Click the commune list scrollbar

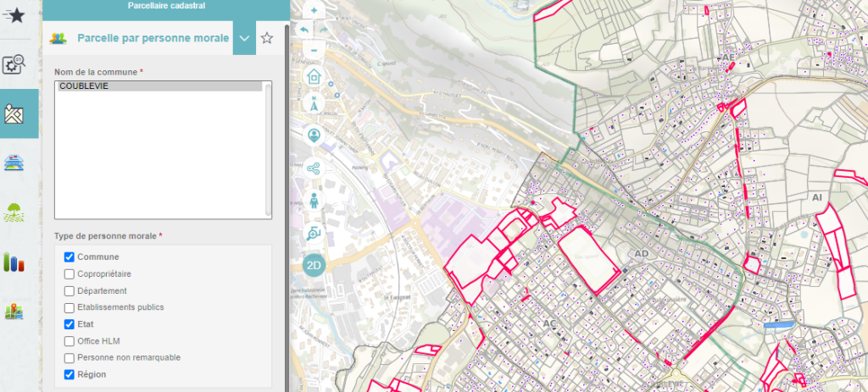[x=268, y=148]
